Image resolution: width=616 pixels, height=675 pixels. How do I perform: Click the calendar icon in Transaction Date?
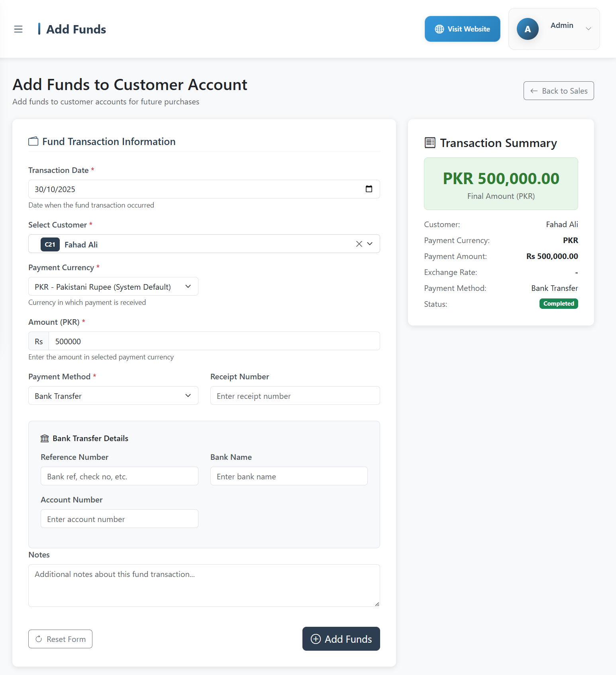369,189
